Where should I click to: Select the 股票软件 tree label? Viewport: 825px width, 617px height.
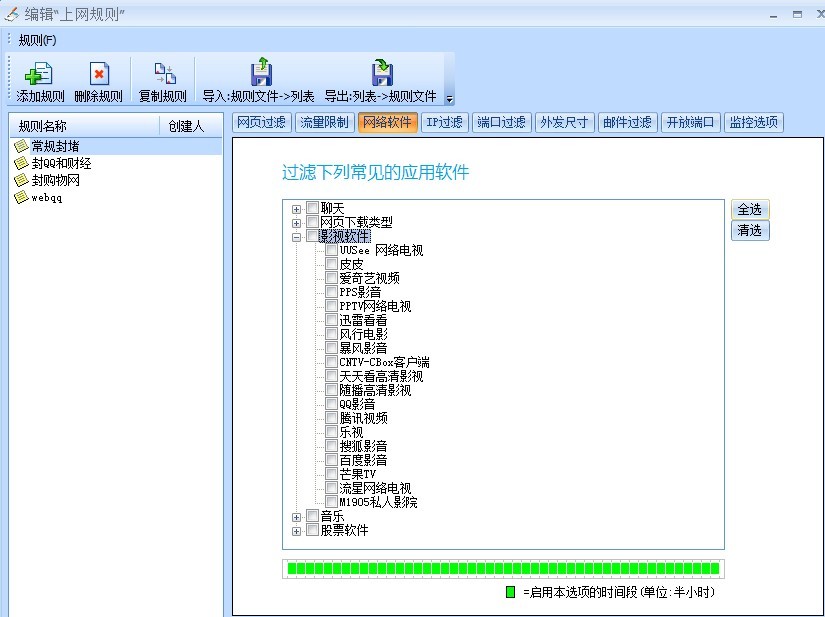345,530
